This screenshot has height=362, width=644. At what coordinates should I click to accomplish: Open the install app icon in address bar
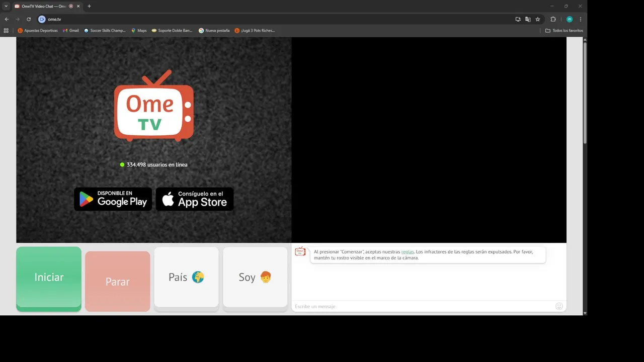pos(518,19)
